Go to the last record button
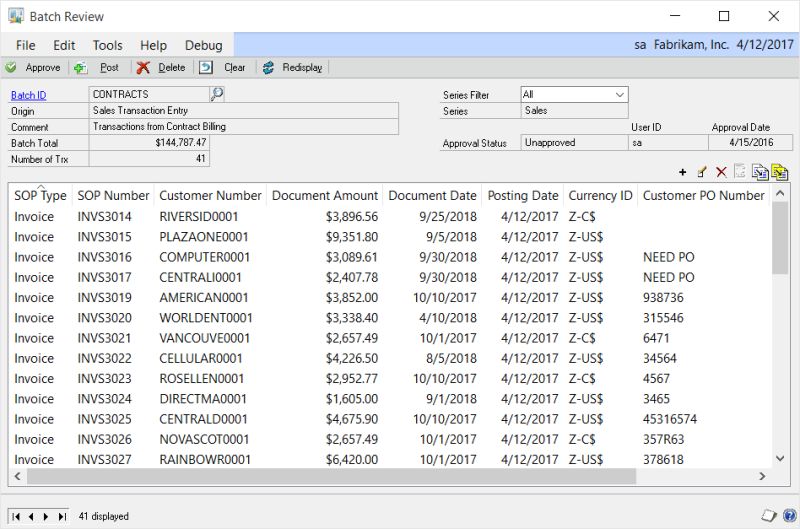Viewport: 800px width, 529px height. 62,517
